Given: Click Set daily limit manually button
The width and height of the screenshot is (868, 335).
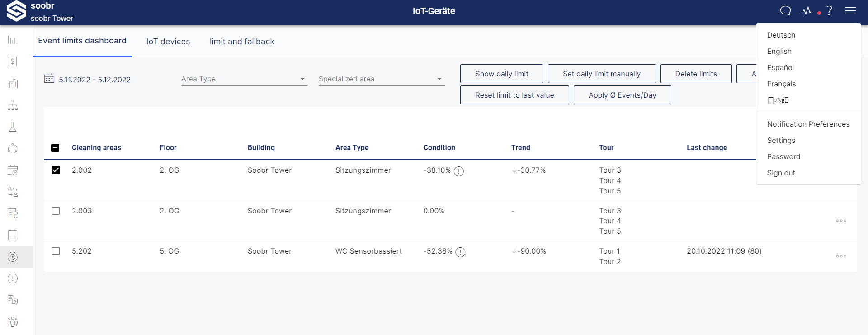Looking at the screenshot, I should click(x=602, y=74).
